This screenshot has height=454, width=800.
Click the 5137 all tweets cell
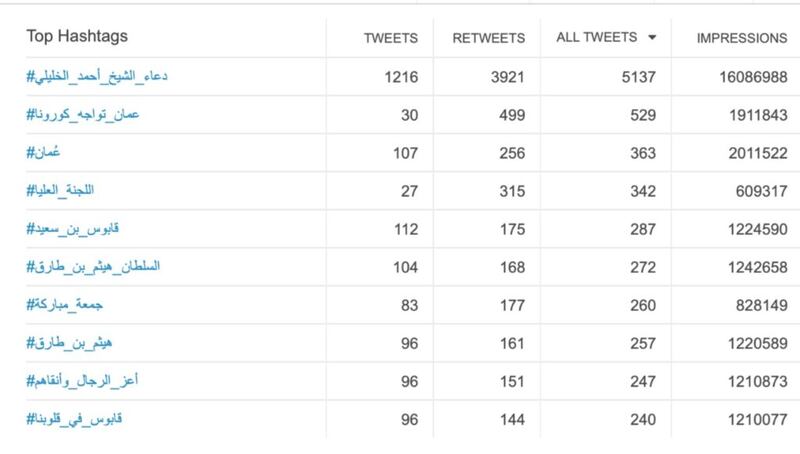tap(637, 77)
